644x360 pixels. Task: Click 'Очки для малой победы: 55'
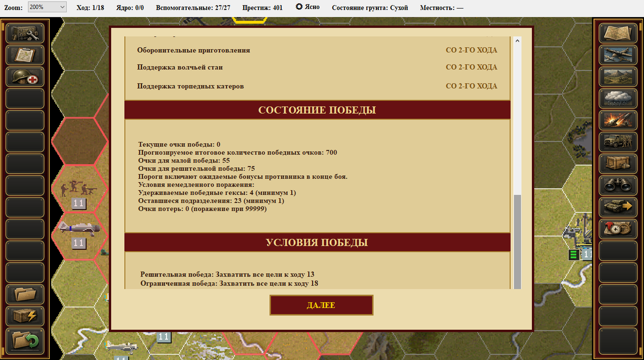coord(184,161)
